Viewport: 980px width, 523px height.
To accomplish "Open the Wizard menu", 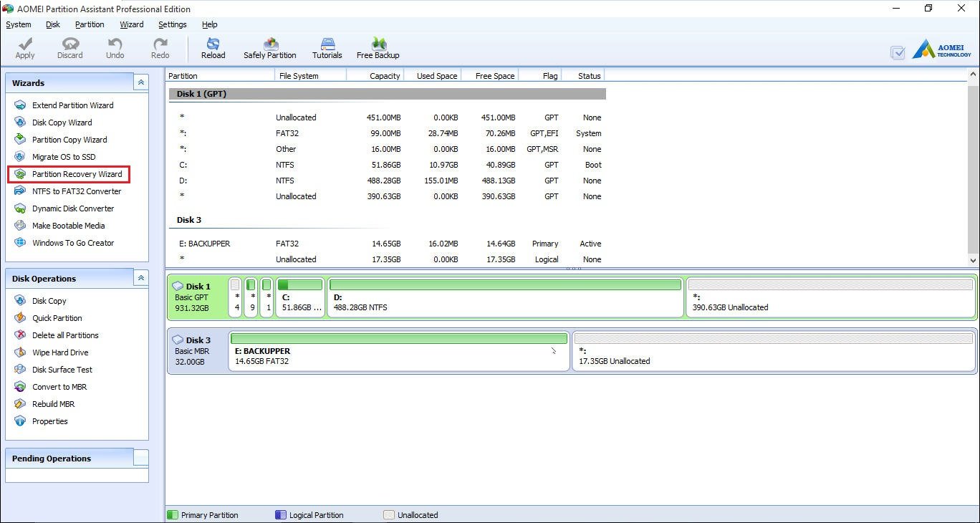I will 132,24.
